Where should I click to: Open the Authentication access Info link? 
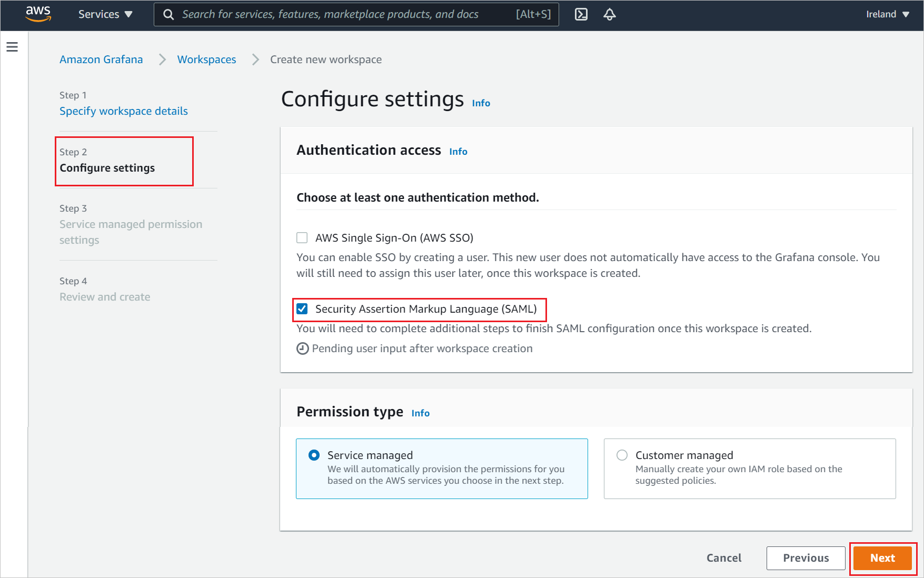click(458, 151)
